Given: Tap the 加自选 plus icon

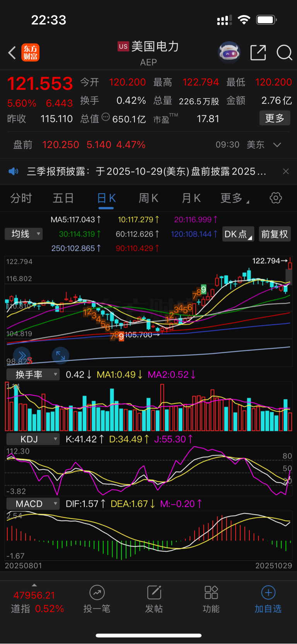Looking at the screenshot, I should coord(268,592).
